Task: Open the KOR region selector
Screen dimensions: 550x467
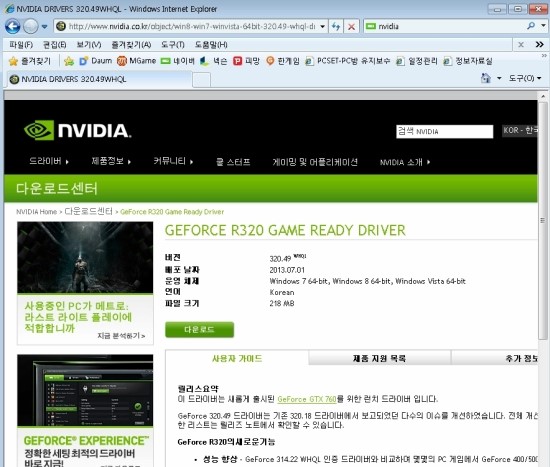Action: coord(519,131)
